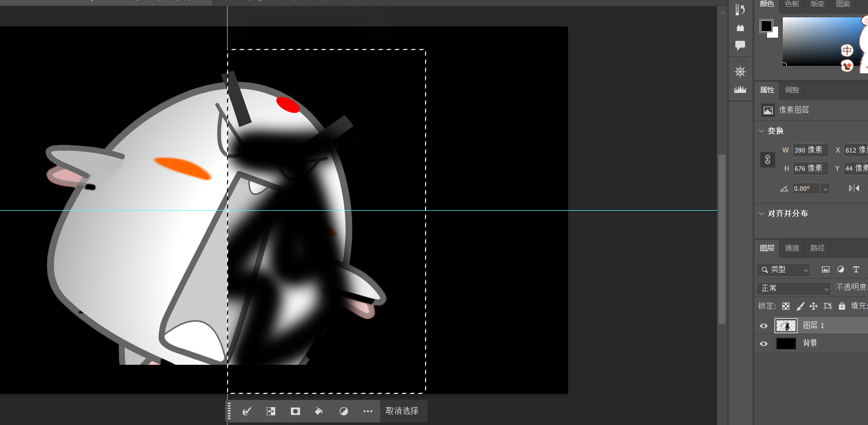The height and width of the screenshot is (425, 868).
Task: Switch to the 色板 tab
Action: (792, 4)
